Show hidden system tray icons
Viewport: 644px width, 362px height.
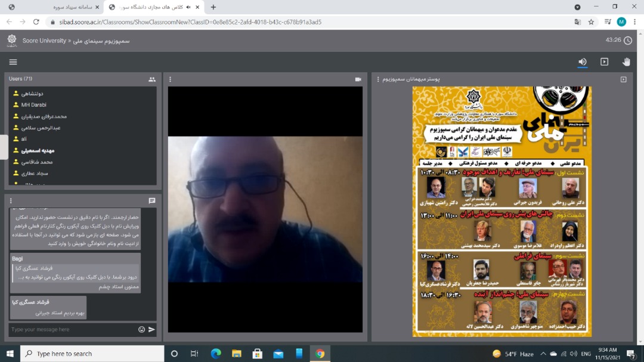(x=543, y=354)
